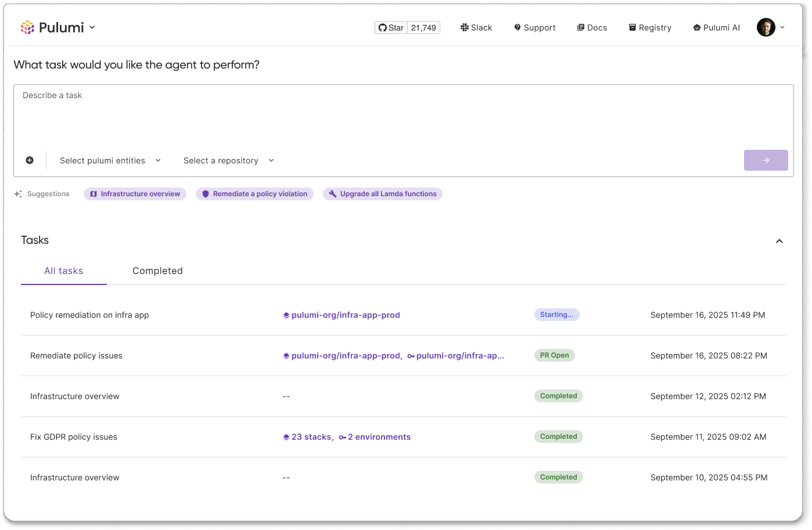Collapse the Tasks section with the chevron
The image size is (812, 530).
(779, 240)
